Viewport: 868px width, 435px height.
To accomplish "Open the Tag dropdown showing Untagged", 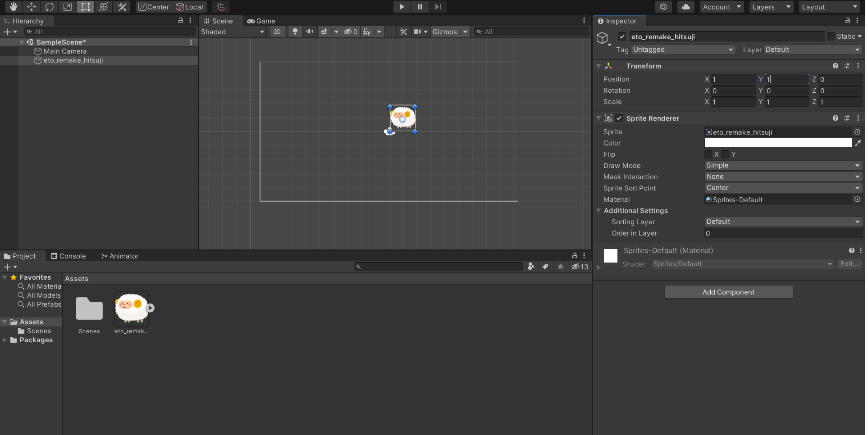I will [683, 50].
